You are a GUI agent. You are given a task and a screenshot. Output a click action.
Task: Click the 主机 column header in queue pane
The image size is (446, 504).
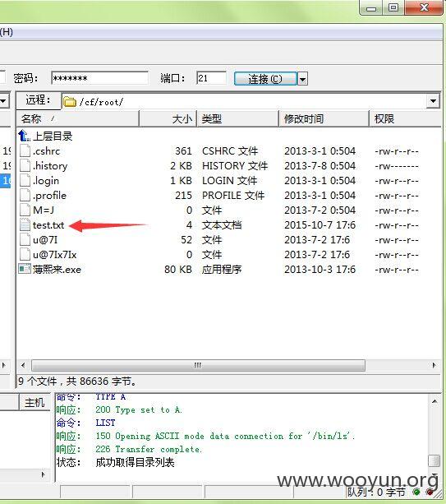(x=34, y=402)
